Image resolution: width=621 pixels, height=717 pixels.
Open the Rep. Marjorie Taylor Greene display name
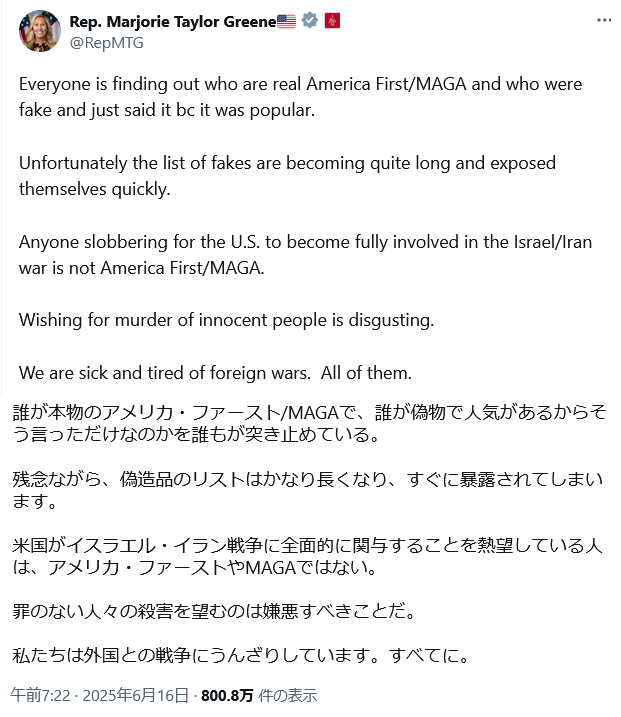click(173, 21)
